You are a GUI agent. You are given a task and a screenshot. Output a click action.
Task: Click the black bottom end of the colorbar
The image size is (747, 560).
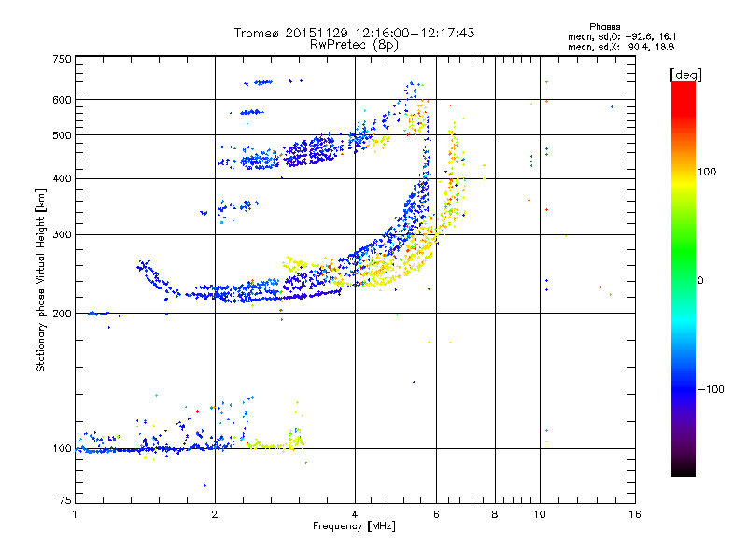pyautogui.click(x=684, y=471)
